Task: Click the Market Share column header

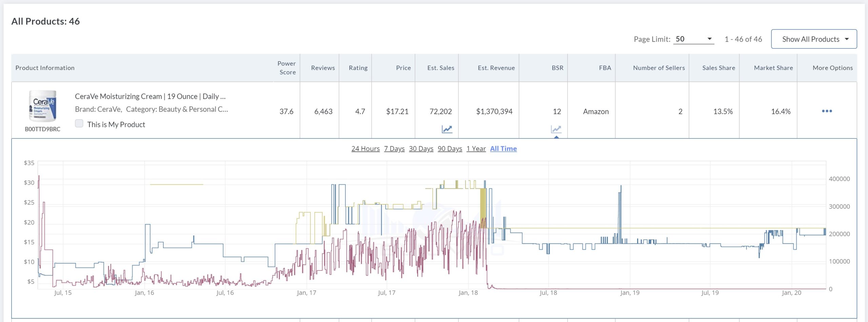Action: 773,68
